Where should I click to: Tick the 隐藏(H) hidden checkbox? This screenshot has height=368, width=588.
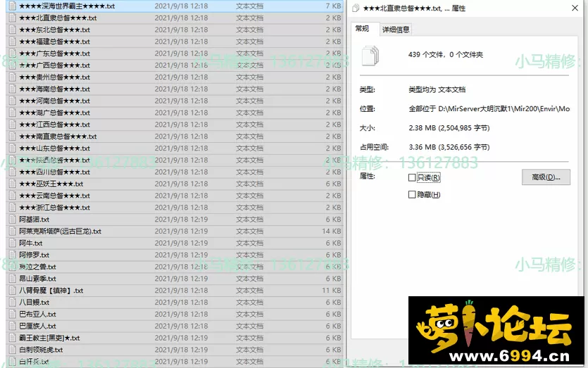(x=412, y=194)
